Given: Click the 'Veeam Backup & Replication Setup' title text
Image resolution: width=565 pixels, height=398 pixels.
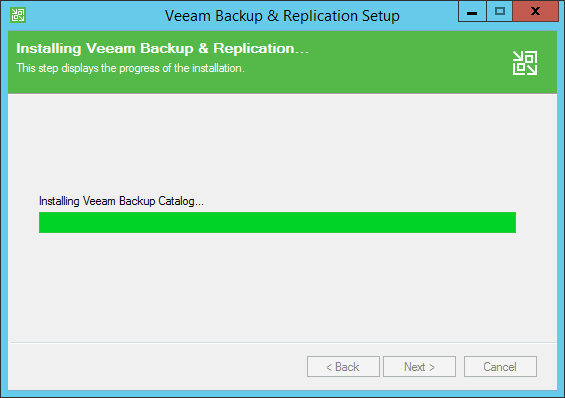Looking at the screenshot, I should tap(282, 16).
